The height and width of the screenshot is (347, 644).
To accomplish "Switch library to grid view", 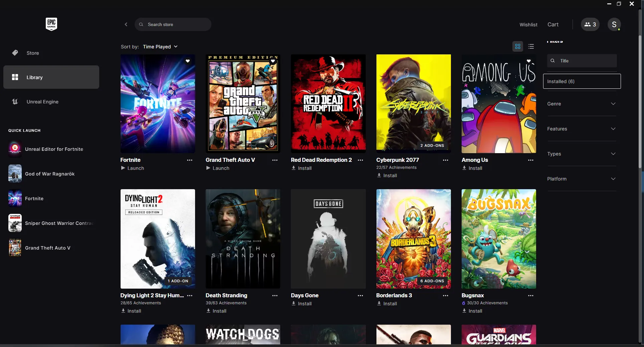I will click(517, 46).
